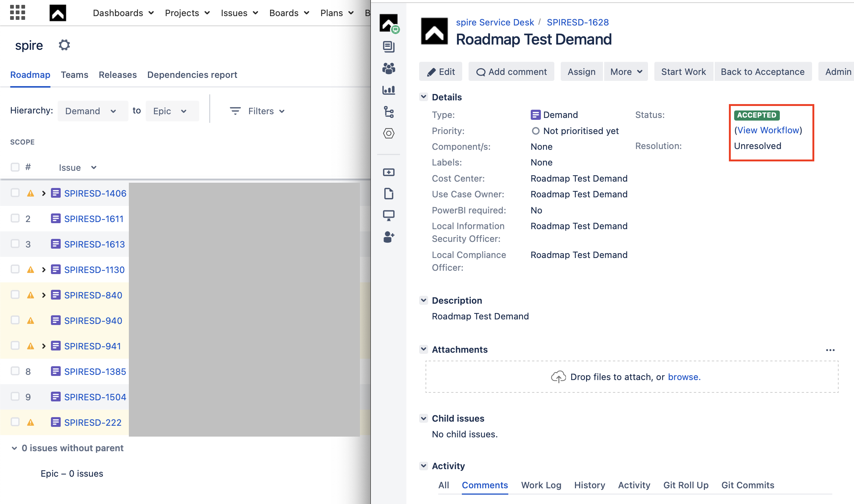Open the app switcher grid icon

pyautogui.click(x=18, y=12)
